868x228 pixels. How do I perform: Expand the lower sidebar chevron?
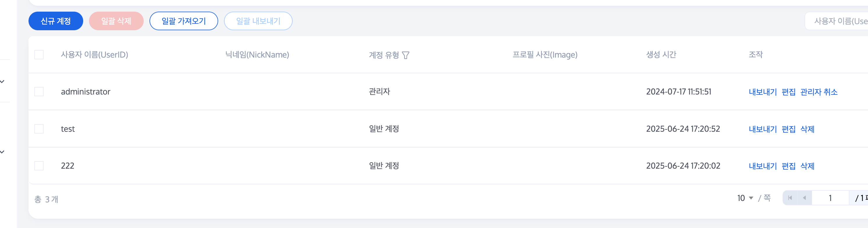pyautogui.click(x=2, y=152)
